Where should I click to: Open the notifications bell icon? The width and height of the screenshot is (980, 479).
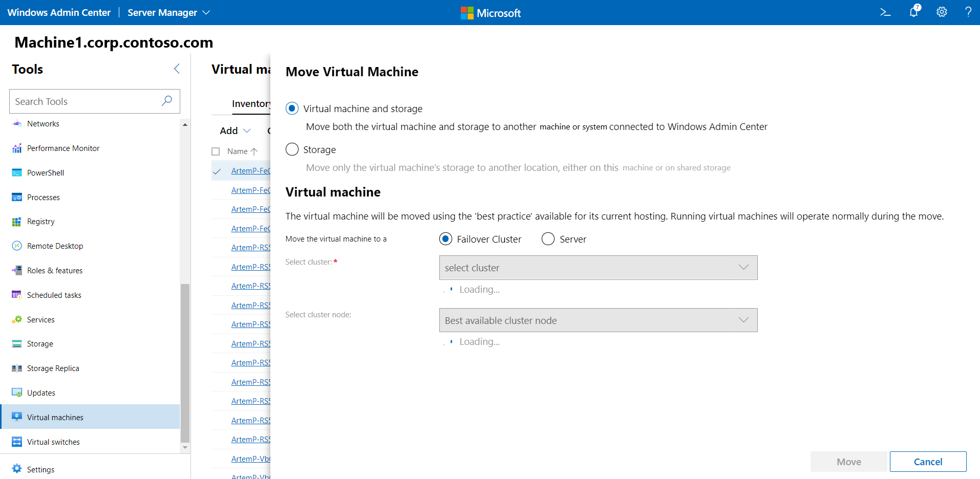pos(914,12)
